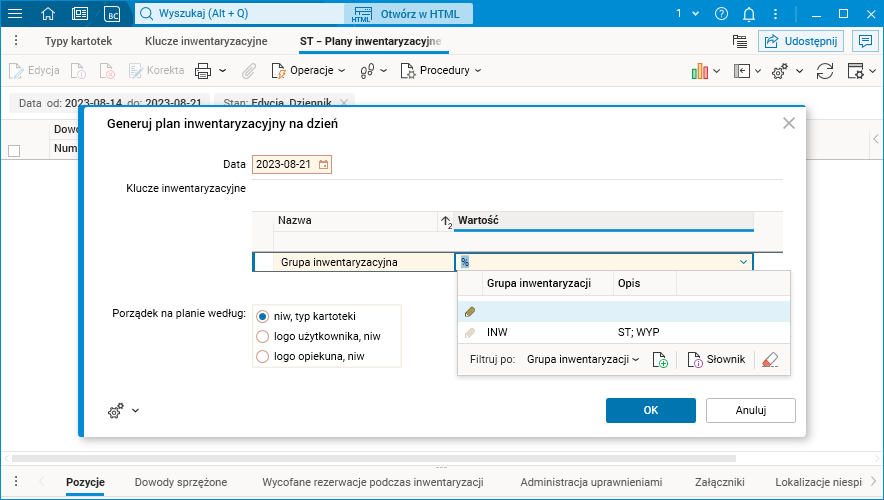Open the Filtruj po Grupa inwentaryzacji dropdown
Image resolution: width=884 pixels, height=500 pixels.
point(583,360)
